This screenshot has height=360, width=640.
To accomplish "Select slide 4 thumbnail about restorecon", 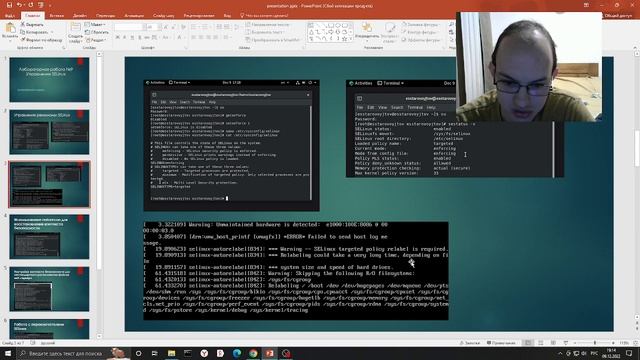I will tap(49, 237).
